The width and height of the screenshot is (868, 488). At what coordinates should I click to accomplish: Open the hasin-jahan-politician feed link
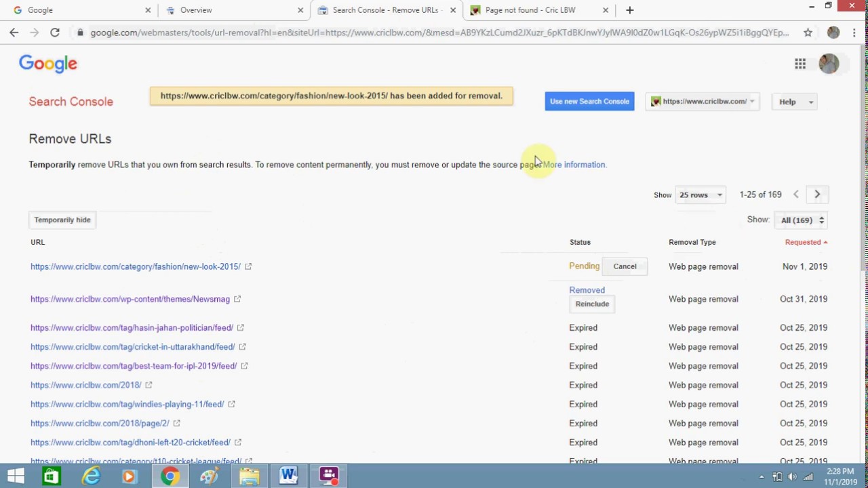pos(132,327)
